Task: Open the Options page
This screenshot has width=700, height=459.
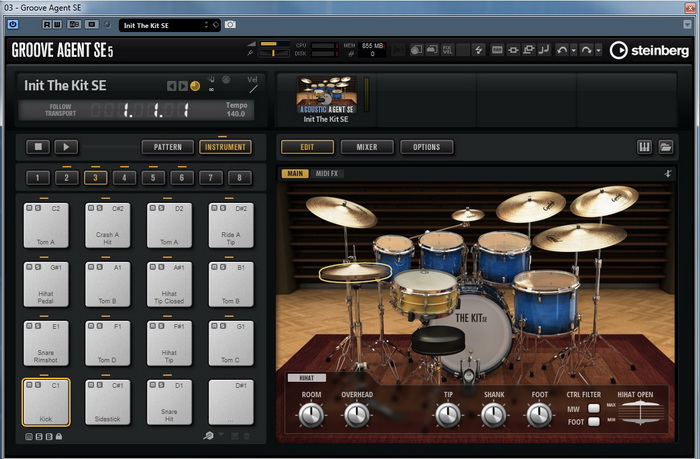Action: 427,147
